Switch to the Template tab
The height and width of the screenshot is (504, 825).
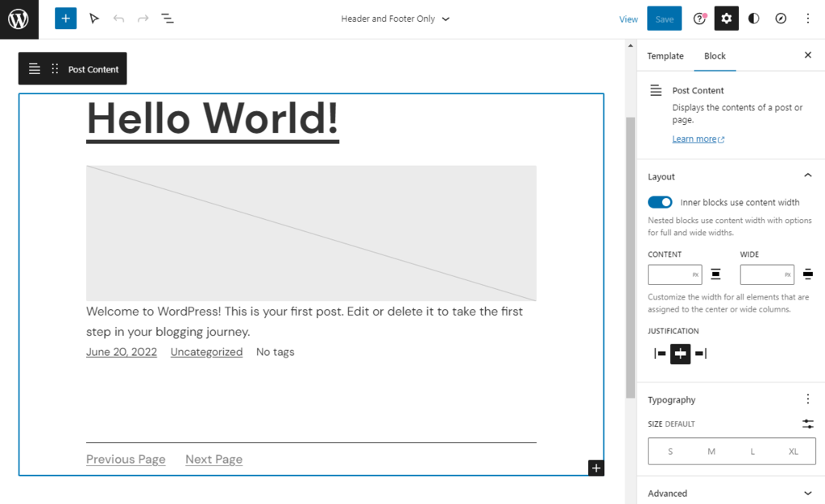(665, 56)
